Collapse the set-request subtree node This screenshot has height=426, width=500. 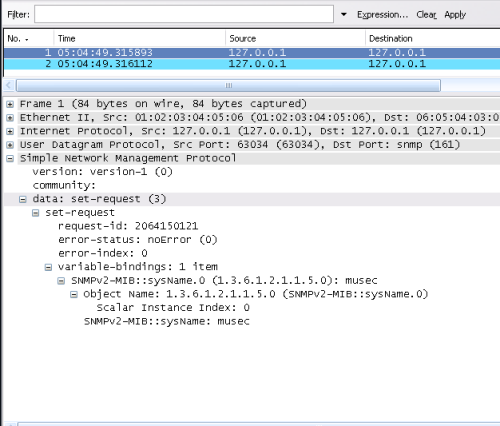click(36, 213)
